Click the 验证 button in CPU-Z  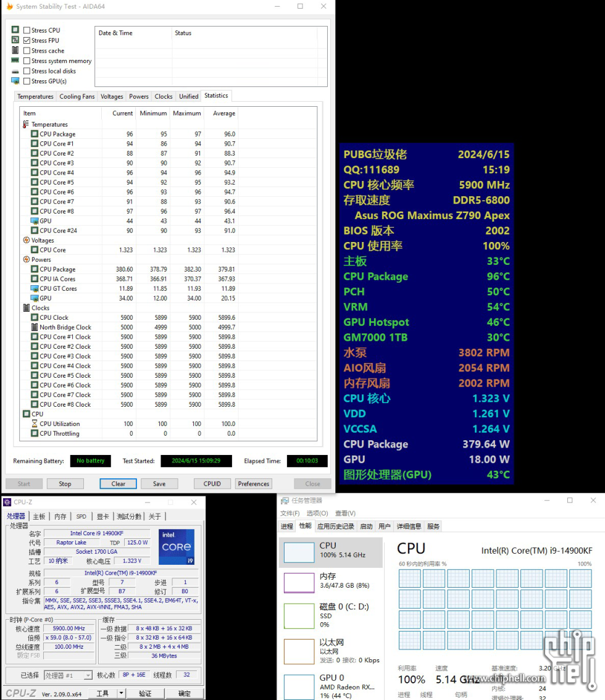point(146,693)
